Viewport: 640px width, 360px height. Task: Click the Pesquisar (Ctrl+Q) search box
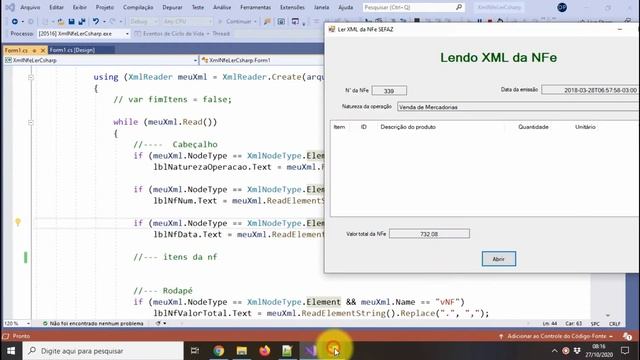413,7
